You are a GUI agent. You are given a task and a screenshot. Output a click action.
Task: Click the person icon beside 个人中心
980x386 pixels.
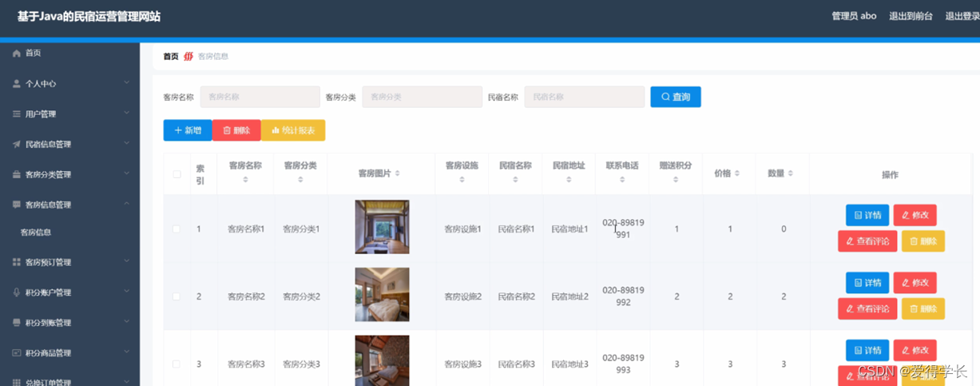click(x=17, y=84)
